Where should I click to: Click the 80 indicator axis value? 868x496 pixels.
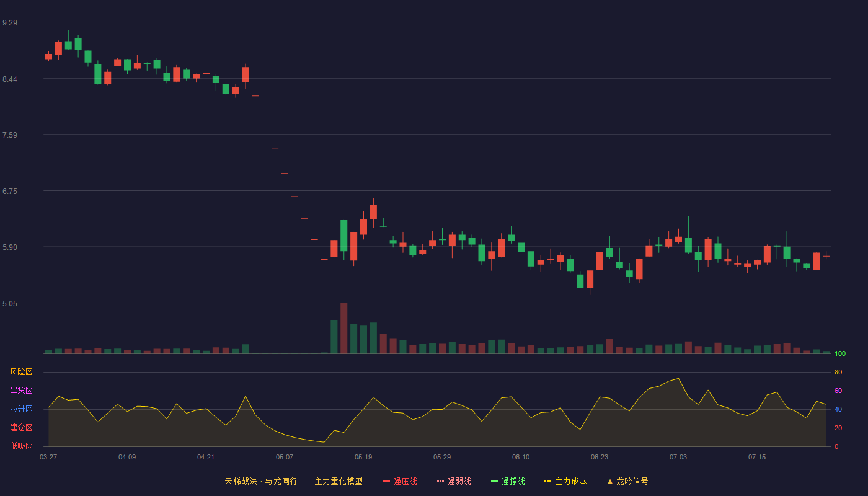click(x=838, y=372)
